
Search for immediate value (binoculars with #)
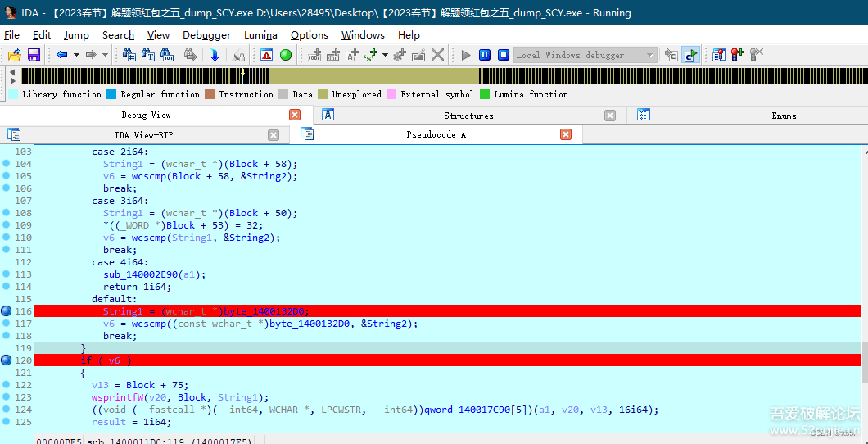coord(129,55)
